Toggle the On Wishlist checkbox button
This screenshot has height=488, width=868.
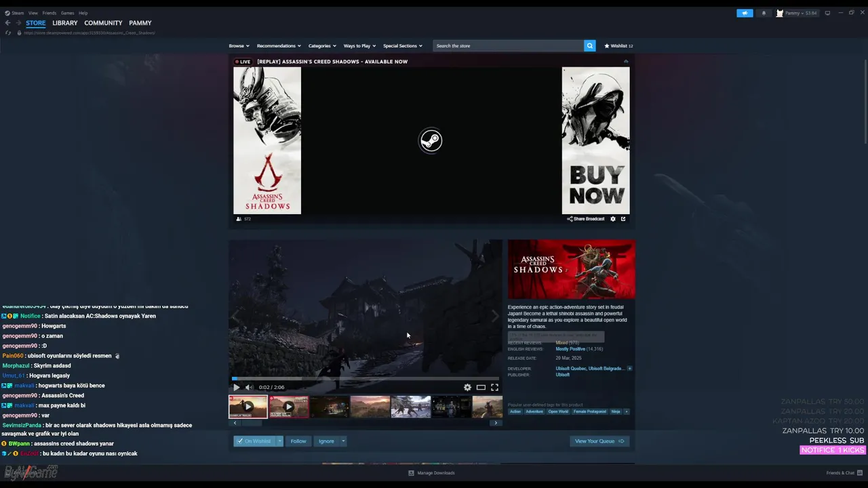254,441
